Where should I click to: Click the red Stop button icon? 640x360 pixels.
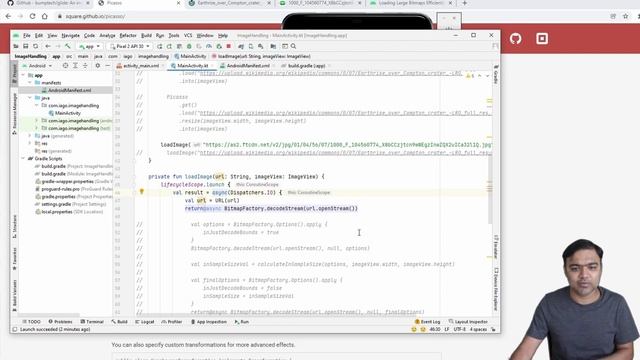pos(229,46)
